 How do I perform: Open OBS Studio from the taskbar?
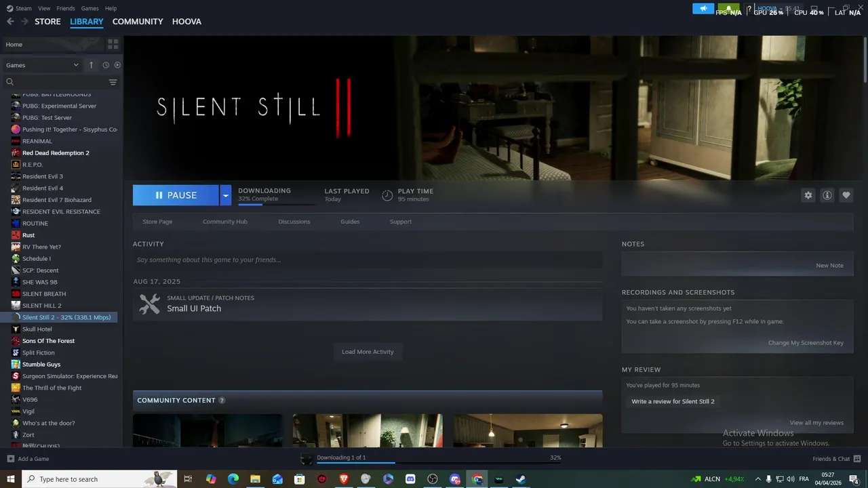[433, 479]
